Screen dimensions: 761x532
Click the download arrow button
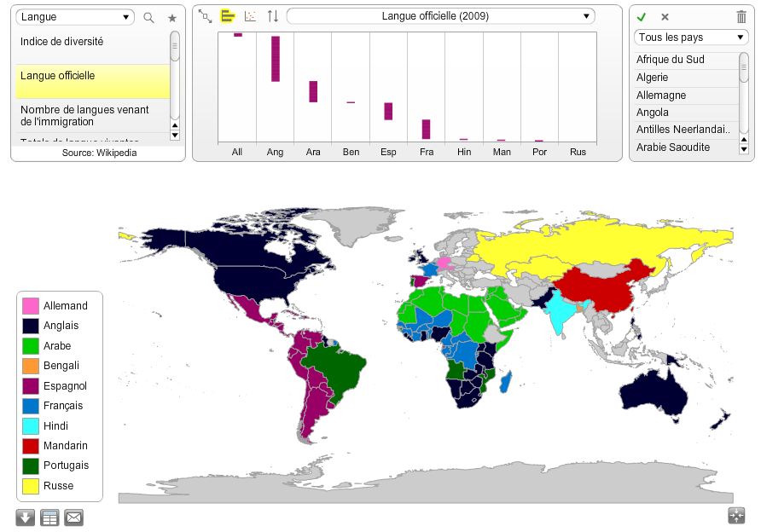pos(26,518)
